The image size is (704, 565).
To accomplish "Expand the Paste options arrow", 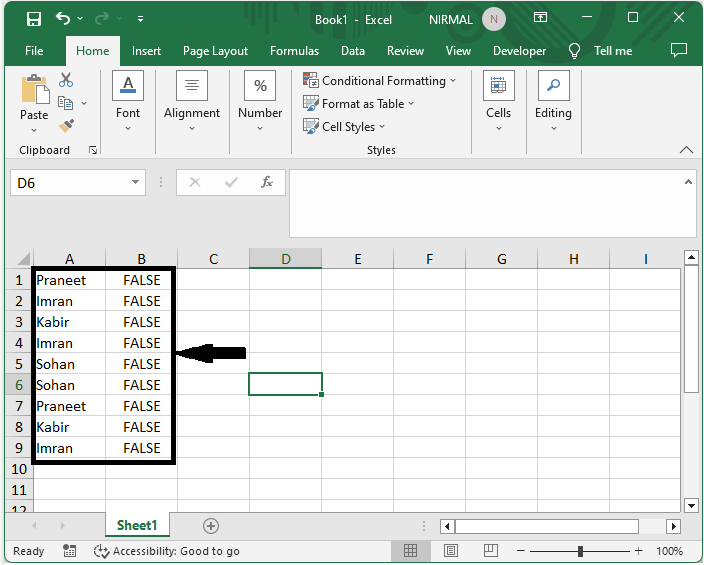I will pyautogui.click(x=34, y=130).
